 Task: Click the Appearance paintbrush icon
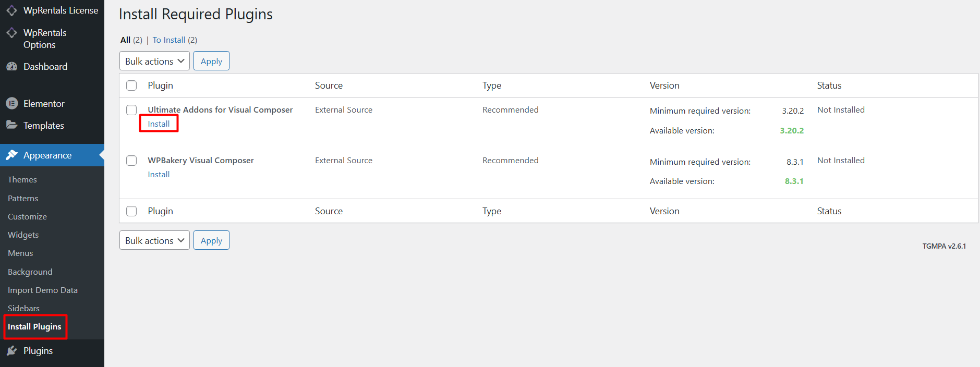click(11, 155)
